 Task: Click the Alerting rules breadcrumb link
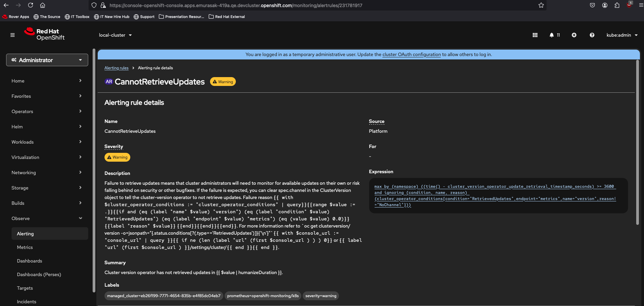(116, 68)
